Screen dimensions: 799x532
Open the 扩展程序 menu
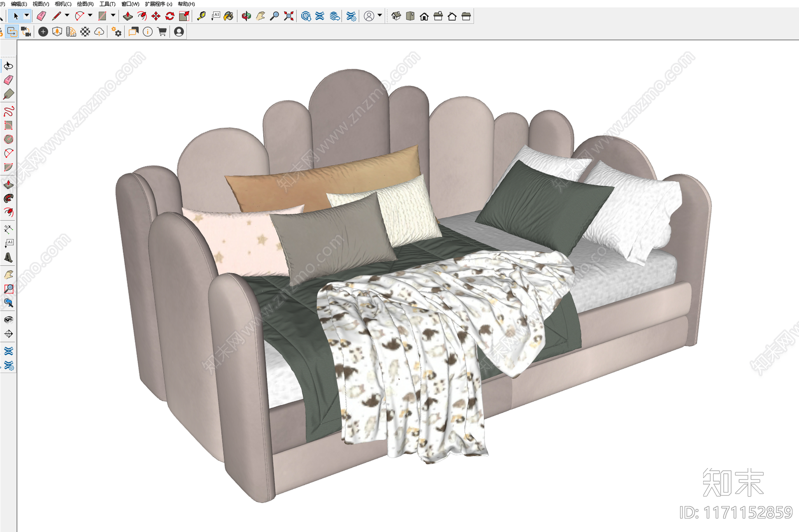(x=158, y=4)
